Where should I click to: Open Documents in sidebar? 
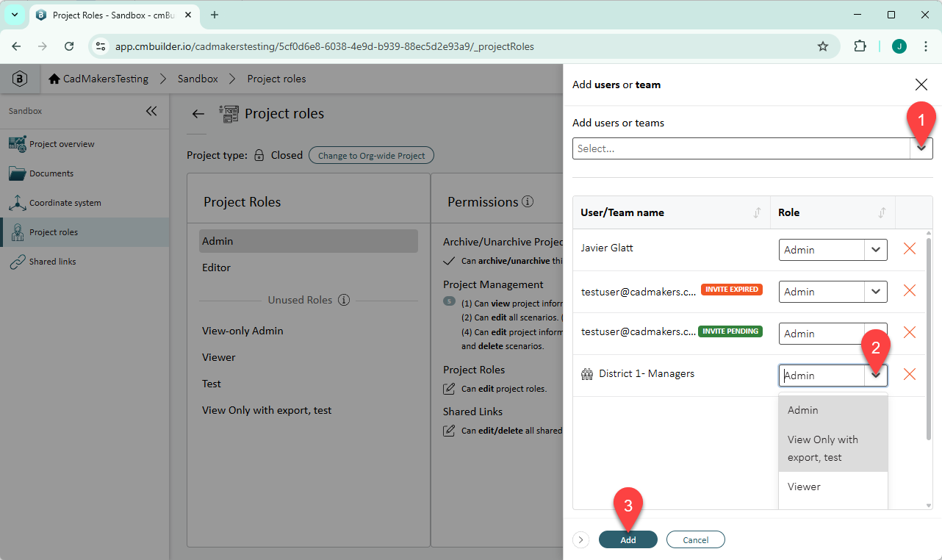pos(85,173)
